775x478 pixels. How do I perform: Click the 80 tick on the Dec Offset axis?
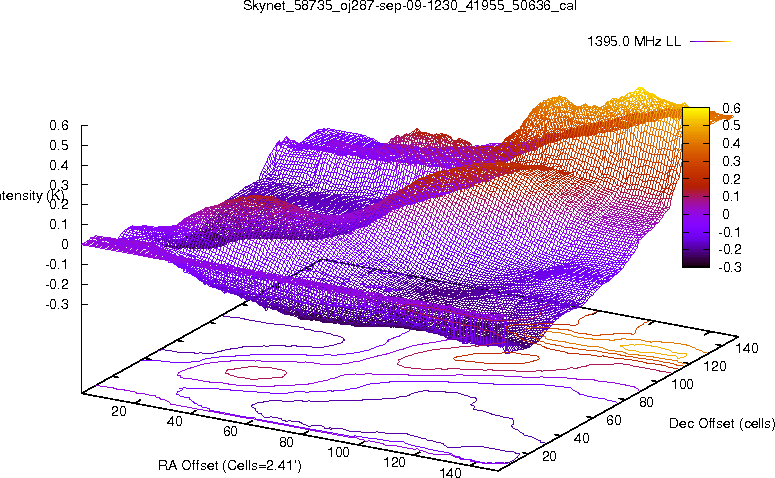[646, 402]
